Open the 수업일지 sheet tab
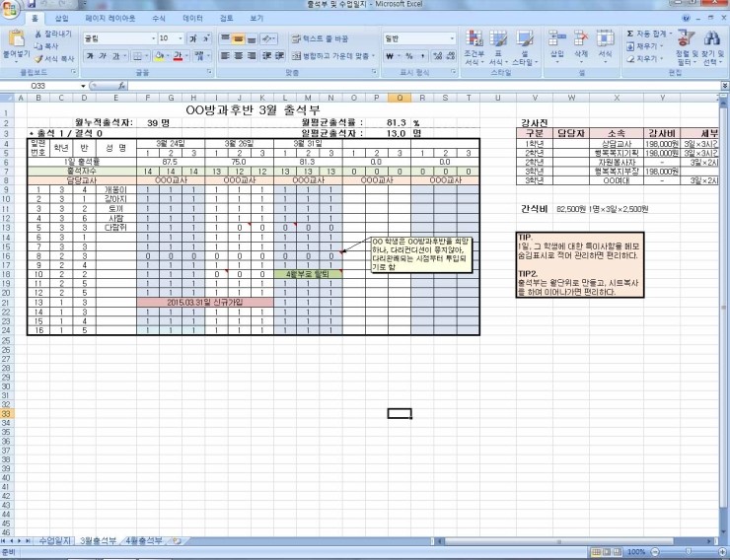 55,540
